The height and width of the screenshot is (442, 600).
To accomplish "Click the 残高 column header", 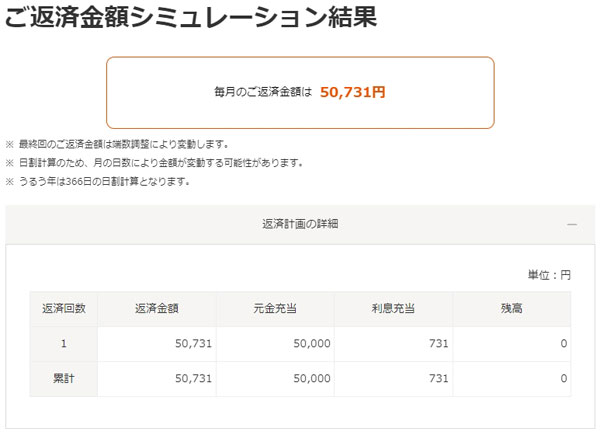I will [x=511, y=309].
